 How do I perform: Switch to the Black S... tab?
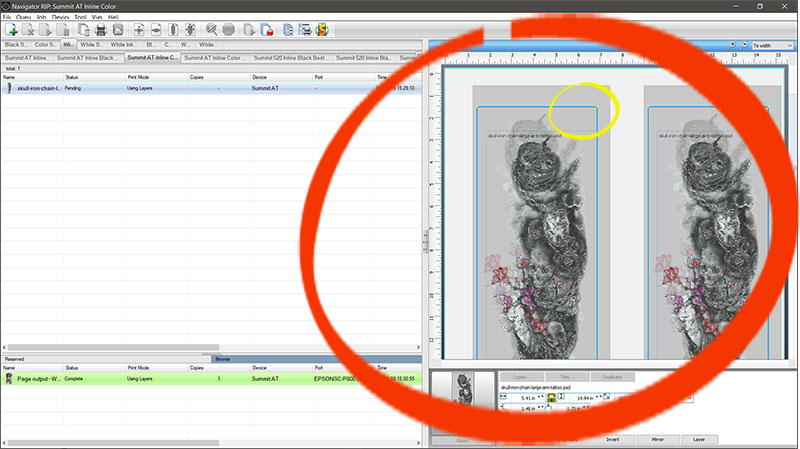[x=16, y=45]
